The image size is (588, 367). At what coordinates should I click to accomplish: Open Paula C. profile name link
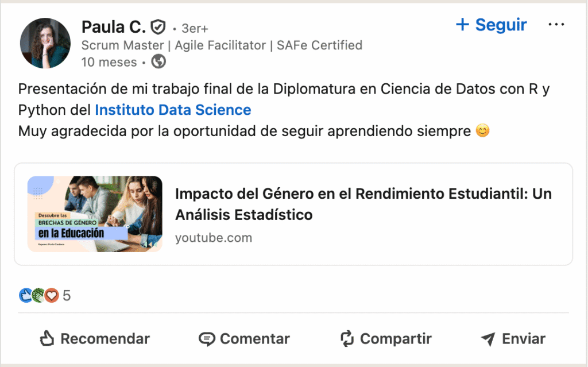tap(113, 26)
